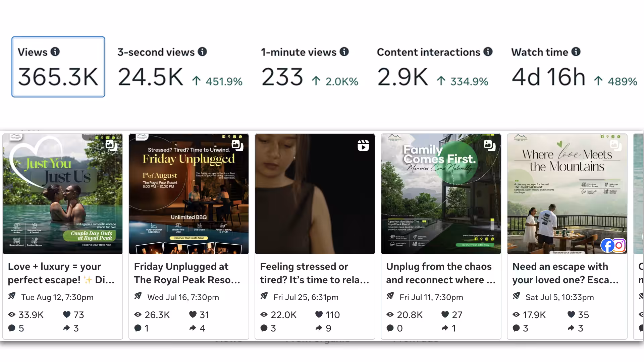Click the eye views icon showing 26.3K
The image size is (644, 362).
click(138, 315)
